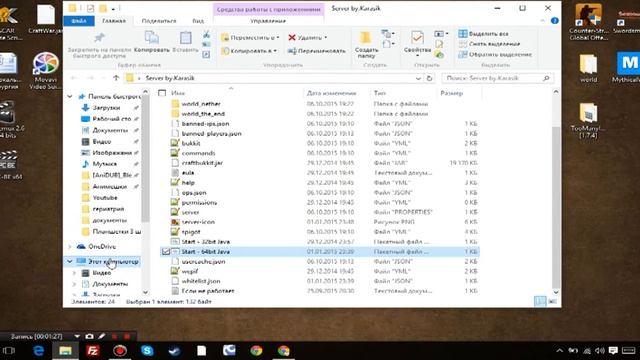The height and width of the screenshot is (360, 640).
Task: Open Downloads in Quick access
Action: pyautogui.click(x=106, y=108)
